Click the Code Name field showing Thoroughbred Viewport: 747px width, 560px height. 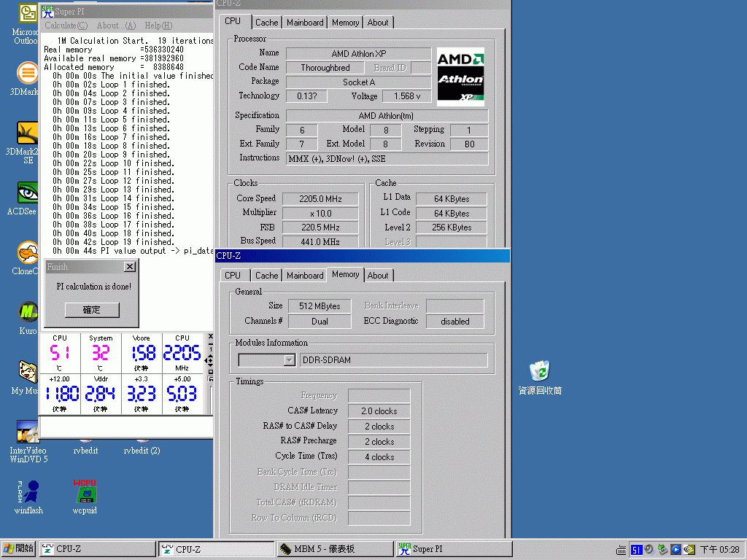(x=325, y=68)
